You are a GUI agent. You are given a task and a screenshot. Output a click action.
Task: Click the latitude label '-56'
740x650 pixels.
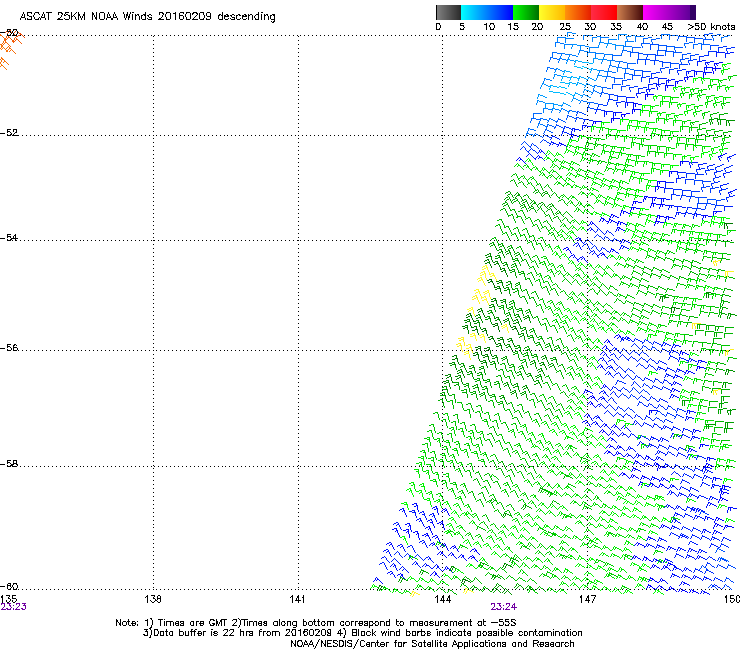click(x=9, y=348)
